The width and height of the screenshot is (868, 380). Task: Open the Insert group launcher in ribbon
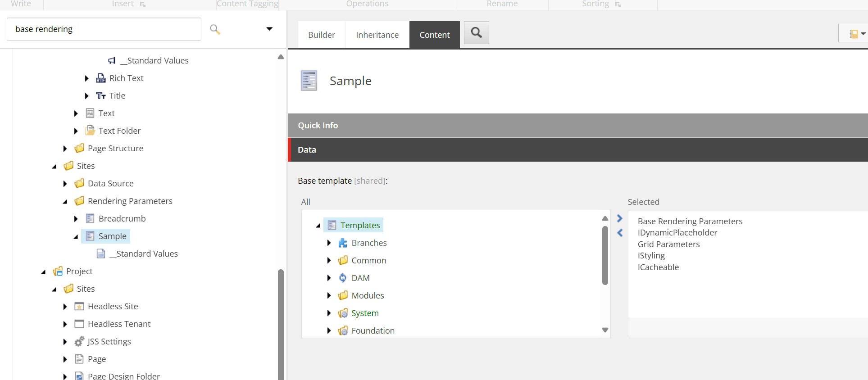click(x=142, y=5)
